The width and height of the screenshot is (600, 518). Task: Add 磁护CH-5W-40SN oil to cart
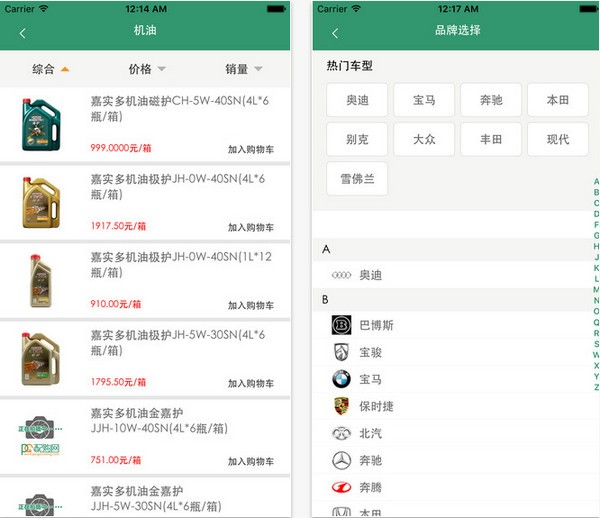[x=250, y=149]
